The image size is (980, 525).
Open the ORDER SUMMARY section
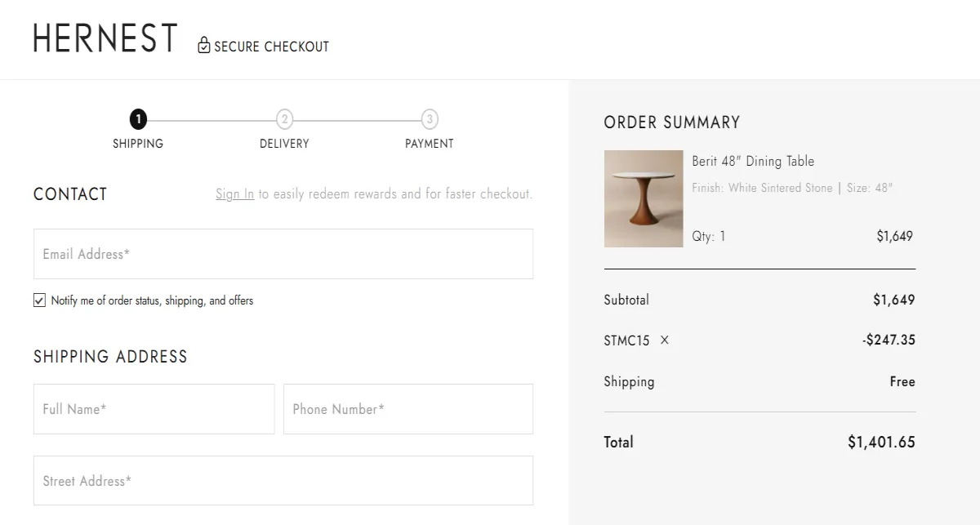(x=670, y=122)
